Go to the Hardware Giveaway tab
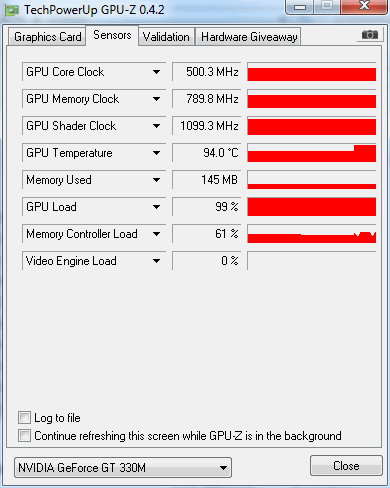Image resolution: width=390 pixels, height=488 pixels. click(249, 37)
